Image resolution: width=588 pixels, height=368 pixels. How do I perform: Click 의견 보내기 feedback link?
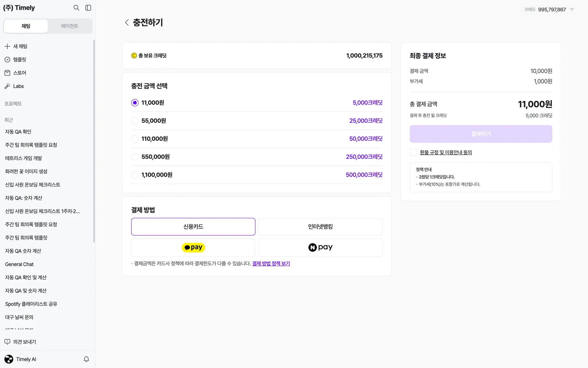click(25, 342)
